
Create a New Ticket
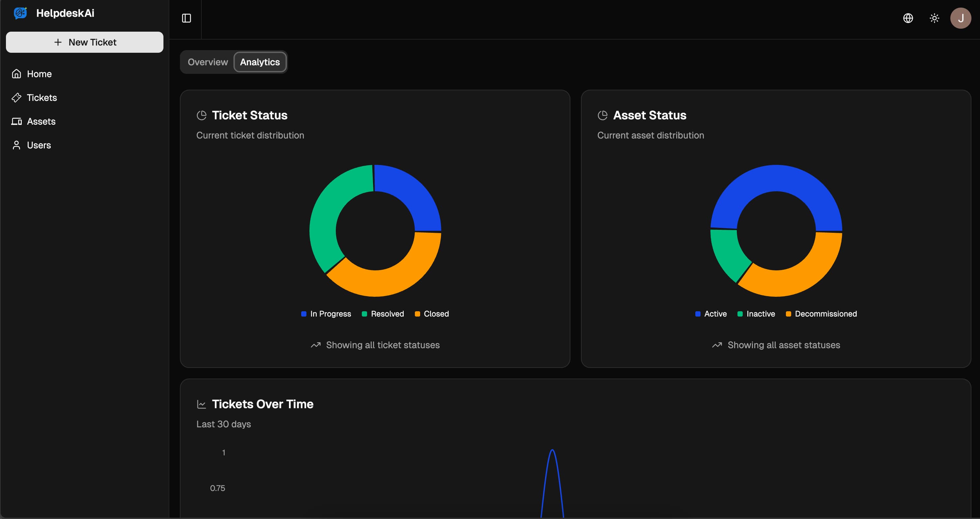click(84, 42)
